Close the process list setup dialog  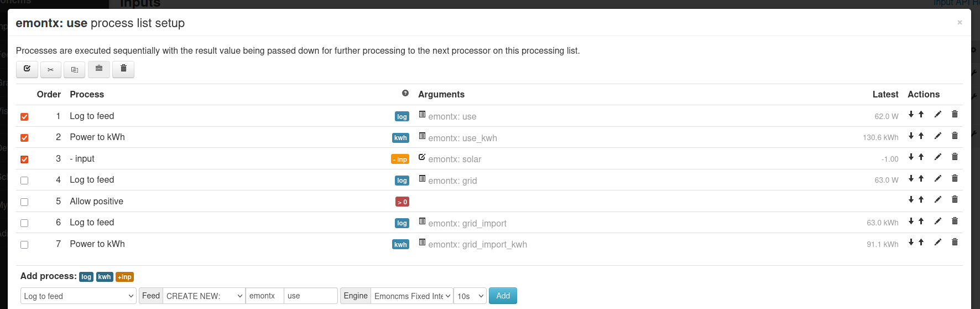point(960,23)
